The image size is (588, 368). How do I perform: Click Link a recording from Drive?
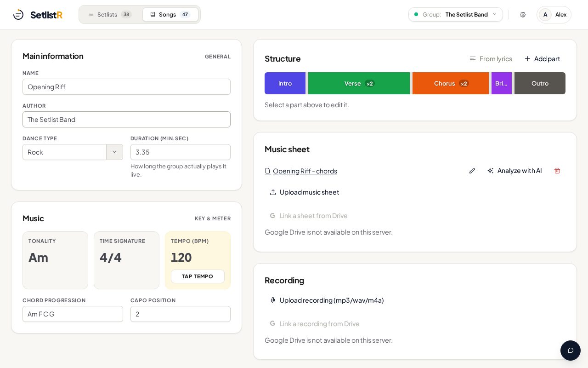tap(315, 324)
